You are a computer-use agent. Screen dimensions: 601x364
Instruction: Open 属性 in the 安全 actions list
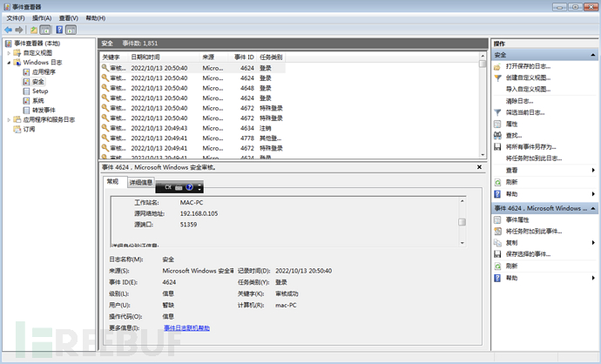pos(511,124)
